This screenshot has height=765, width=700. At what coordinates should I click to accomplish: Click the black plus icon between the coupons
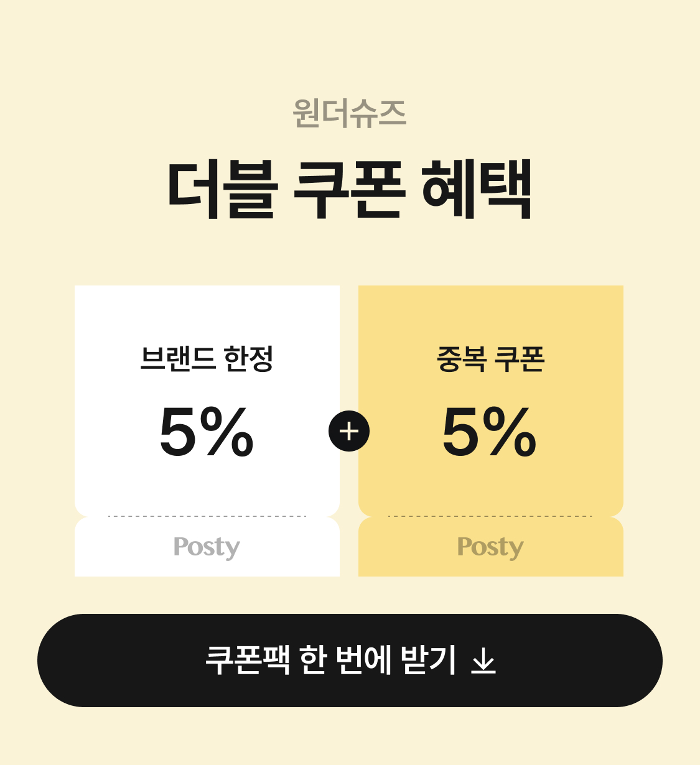pyautogui.click(x=349, y=431)
